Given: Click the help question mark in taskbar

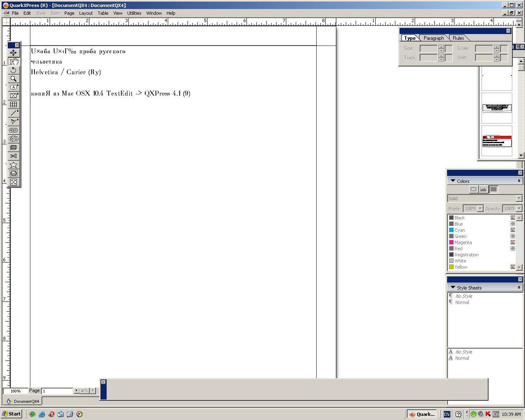Looking at the screenshot, I should (459, 414).
